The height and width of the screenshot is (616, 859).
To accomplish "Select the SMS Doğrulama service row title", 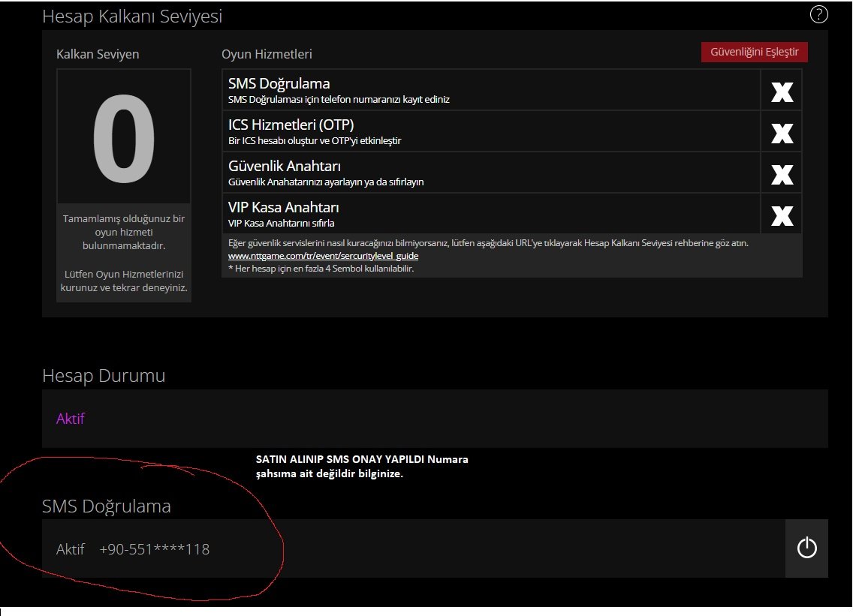I will (279, 84).
